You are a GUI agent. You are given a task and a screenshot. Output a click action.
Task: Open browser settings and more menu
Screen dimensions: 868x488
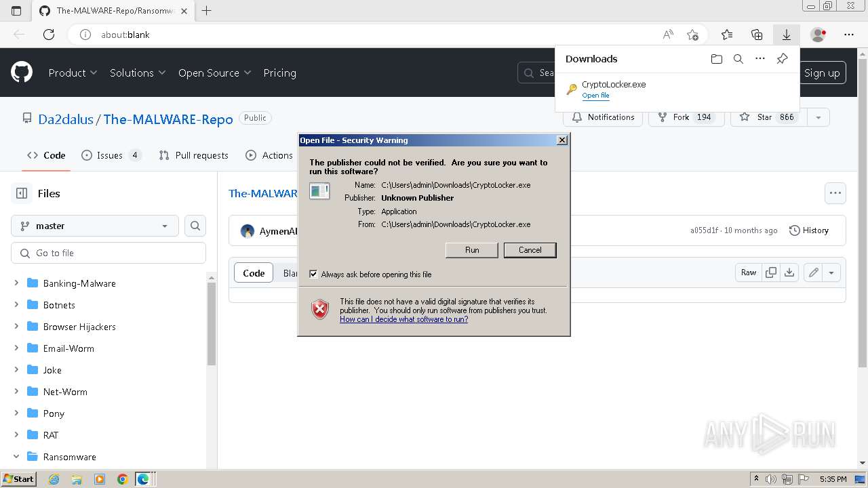pos(849,35)
